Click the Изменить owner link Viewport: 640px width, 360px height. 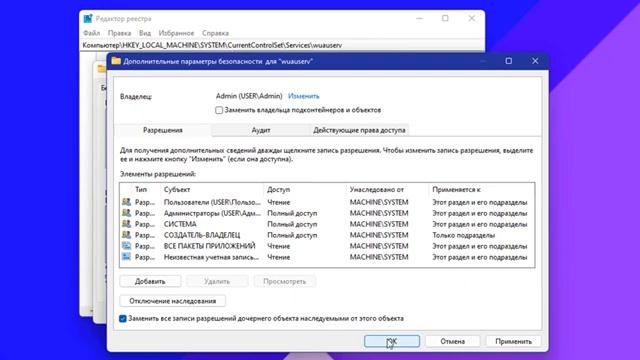304,96
